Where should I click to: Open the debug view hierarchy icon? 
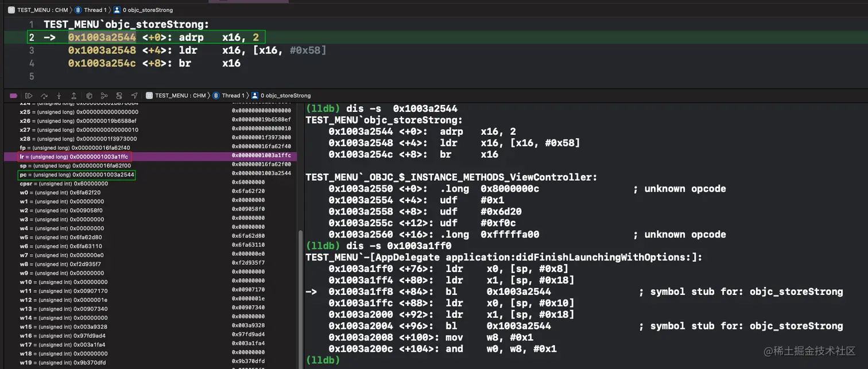coord(89,95)
